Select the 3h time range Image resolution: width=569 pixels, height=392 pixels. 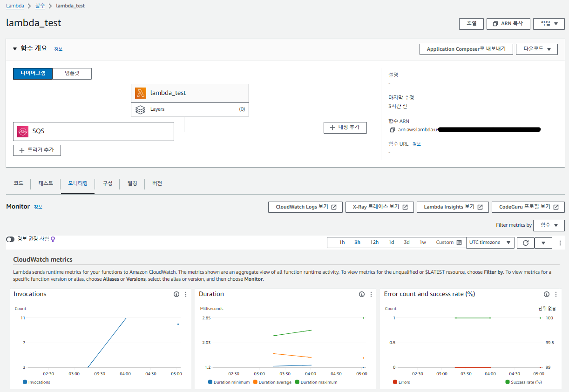(357, 243)
